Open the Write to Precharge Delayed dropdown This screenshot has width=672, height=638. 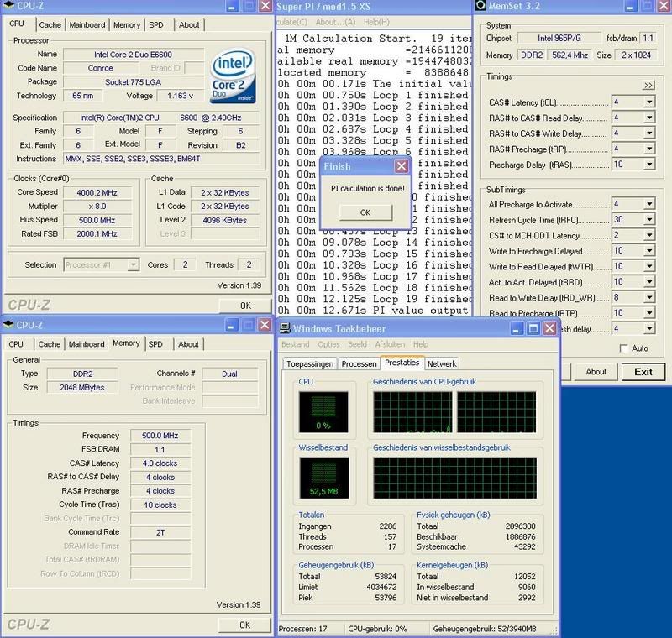(x=649, y=250)
